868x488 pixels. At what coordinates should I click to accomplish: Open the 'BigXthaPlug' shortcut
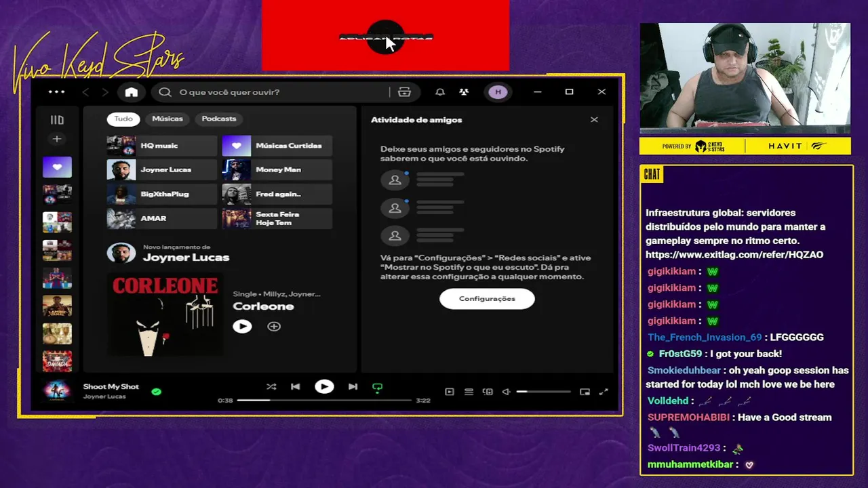click(161, 195)
